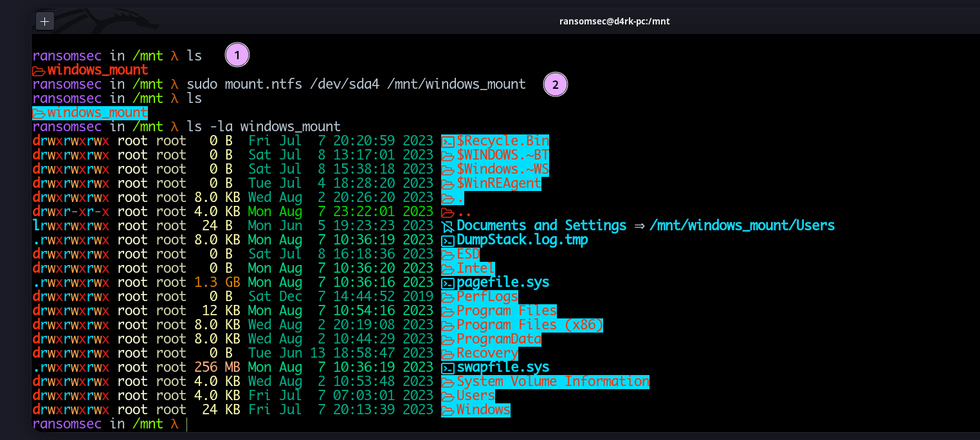Click the folder icon beside Program Files (x86)
This screenshot has height=440, width=980.
tap(448, 324)
